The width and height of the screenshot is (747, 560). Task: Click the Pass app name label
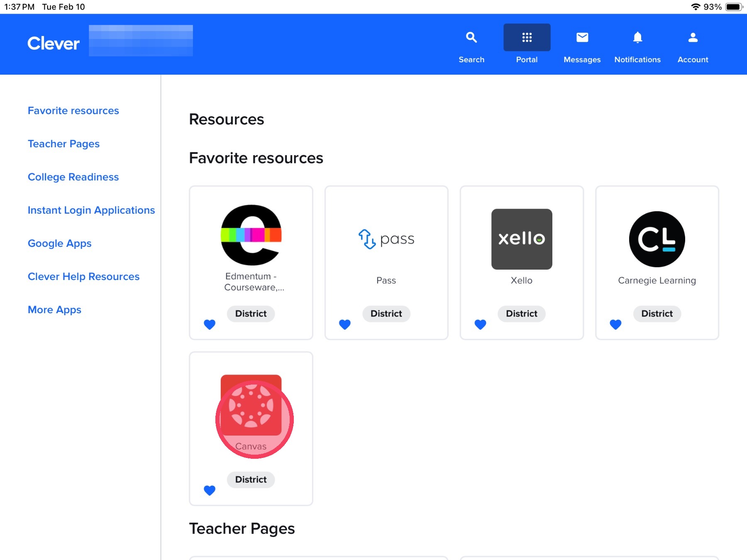386,280
